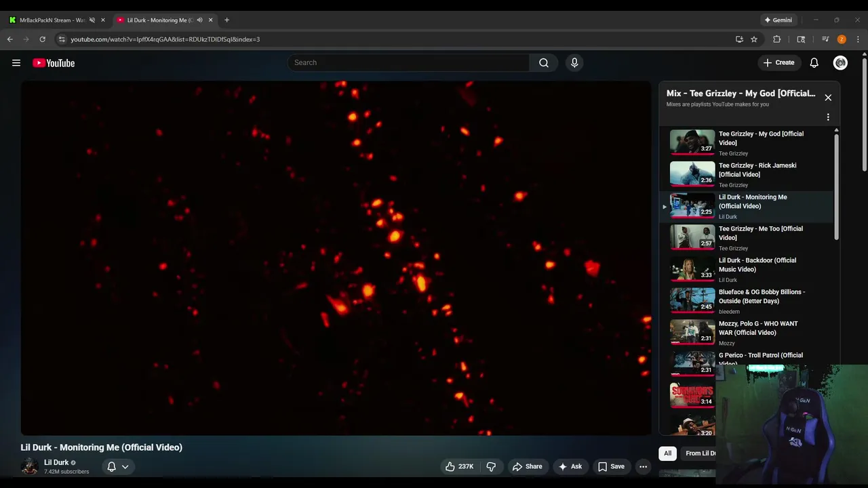Open the Ask AI button
Image resolution: width=868 pixels, height=488 pixels.
point(570,466)
